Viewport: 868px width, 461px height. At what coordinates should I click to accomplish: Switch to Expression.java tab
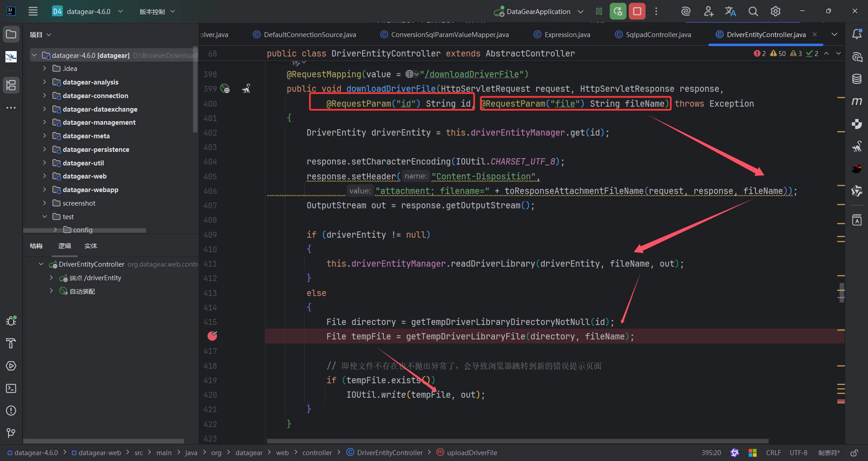click(x=562, y=34)
